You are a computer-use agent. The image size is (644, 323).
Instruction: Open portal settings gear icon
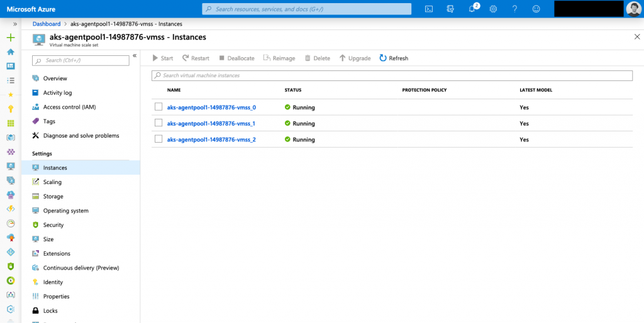coord(493,9)
